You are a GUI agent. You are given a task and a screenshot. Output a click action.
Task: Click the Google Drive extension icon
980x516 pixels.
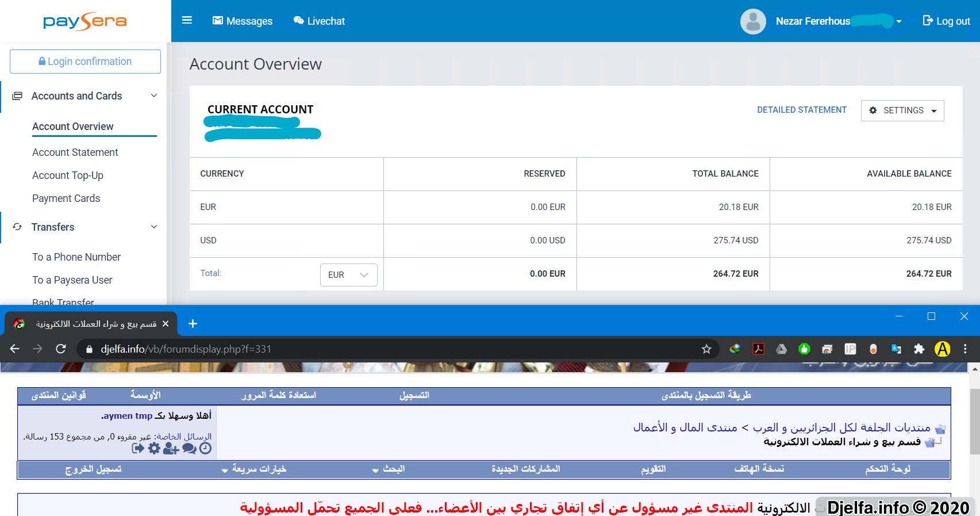(781, 349)
